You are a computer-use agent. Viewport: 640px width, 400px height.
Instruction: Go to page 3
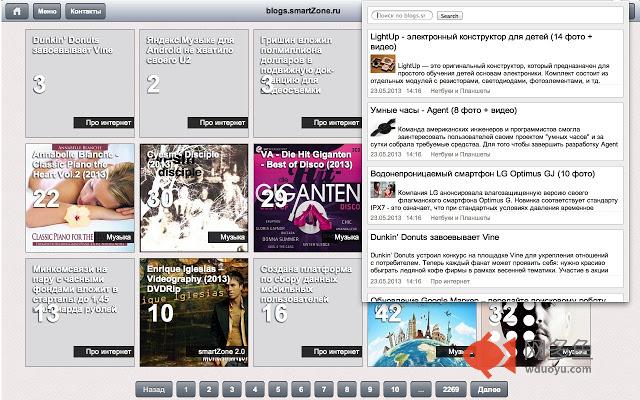point(232,389)
